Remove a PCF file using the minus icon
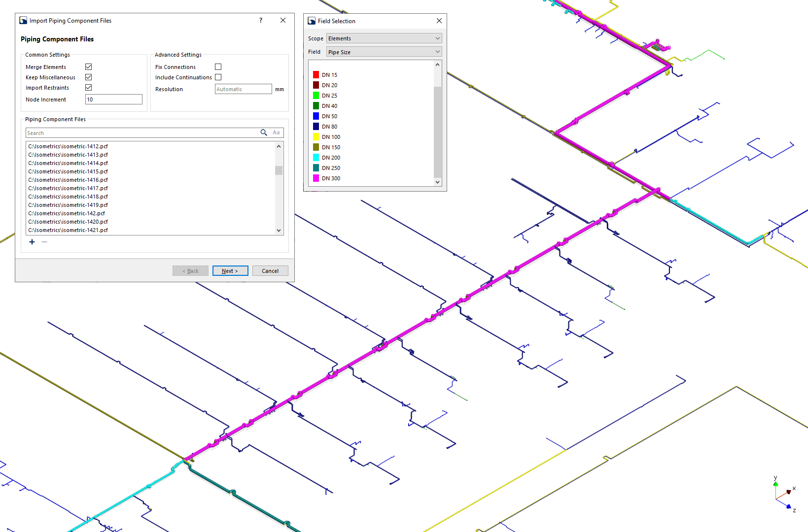The height and width of the screenshot is (532, 808). 44,242
